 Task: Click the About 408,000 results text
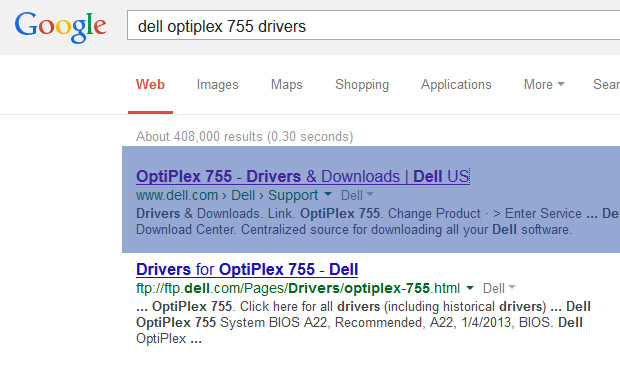pos(244,136)
